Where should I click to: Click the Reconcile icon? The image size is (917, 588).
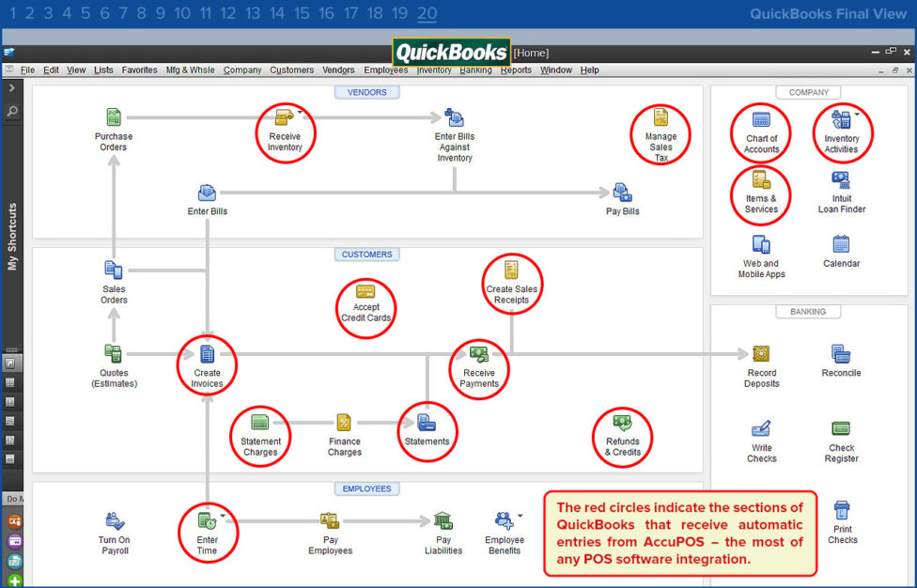(841, 353)
